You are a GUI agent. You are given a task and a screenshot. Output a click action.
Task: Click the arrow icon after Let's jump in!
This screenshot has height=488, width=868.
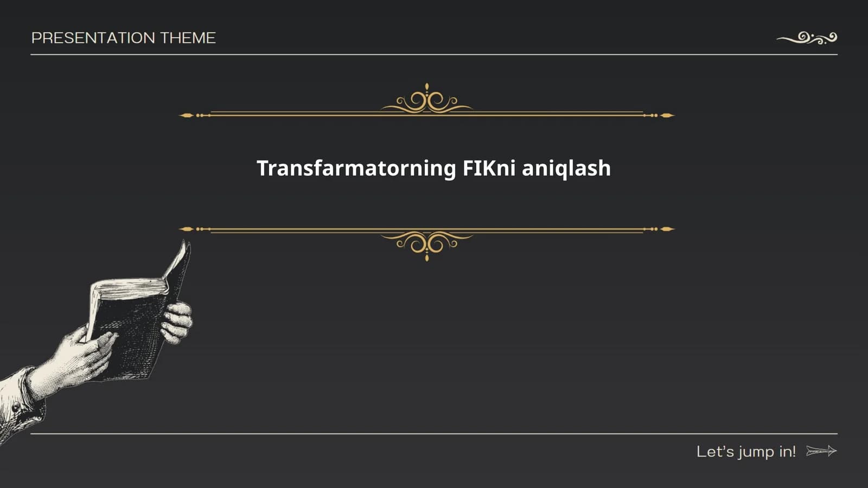tap(821, 451)
